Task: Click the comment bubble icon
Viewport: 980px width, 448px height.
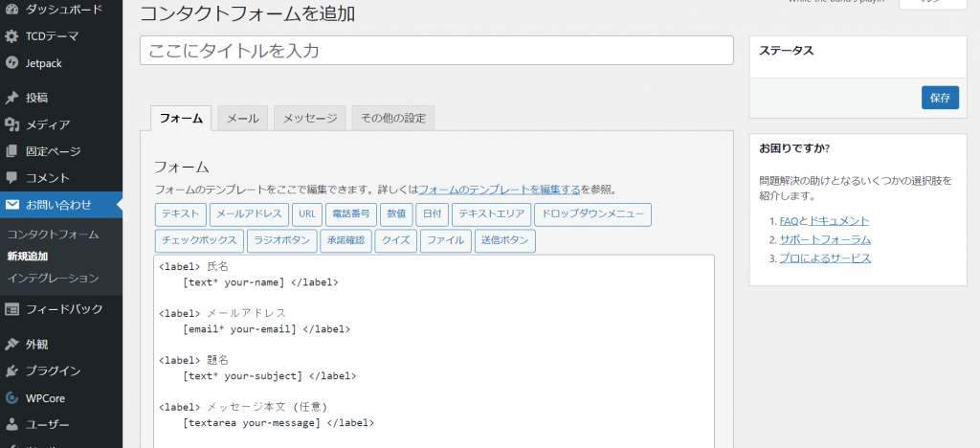Action: [11, 178]
